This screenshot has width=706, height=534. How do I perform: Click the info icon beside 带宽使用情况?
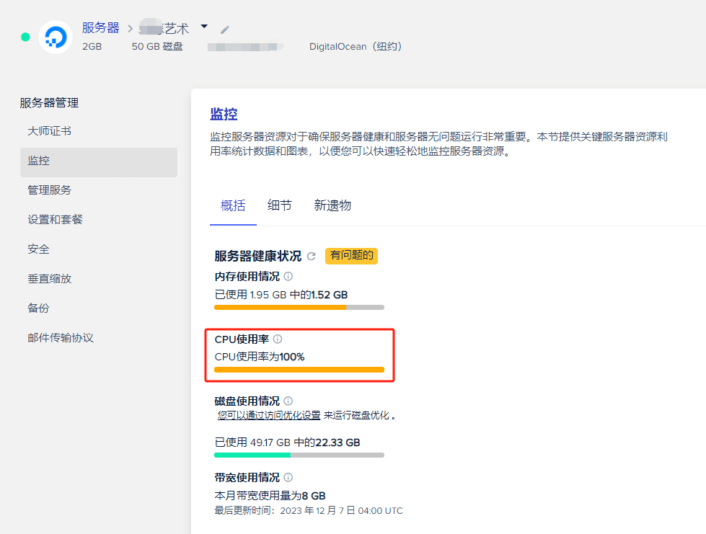pyautogui.click(x=288, y=478)
